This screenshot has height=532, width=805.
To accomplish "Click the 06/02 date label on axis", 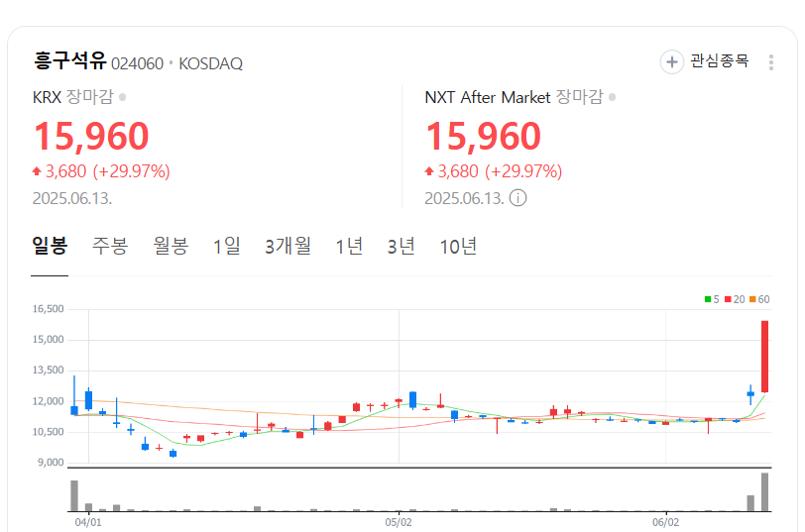I will 666,522.
